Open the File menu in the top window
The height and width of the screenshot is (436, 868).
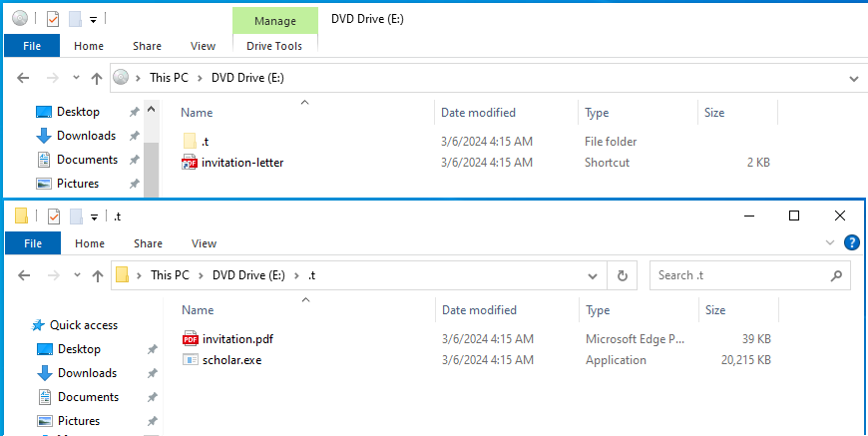32,46
